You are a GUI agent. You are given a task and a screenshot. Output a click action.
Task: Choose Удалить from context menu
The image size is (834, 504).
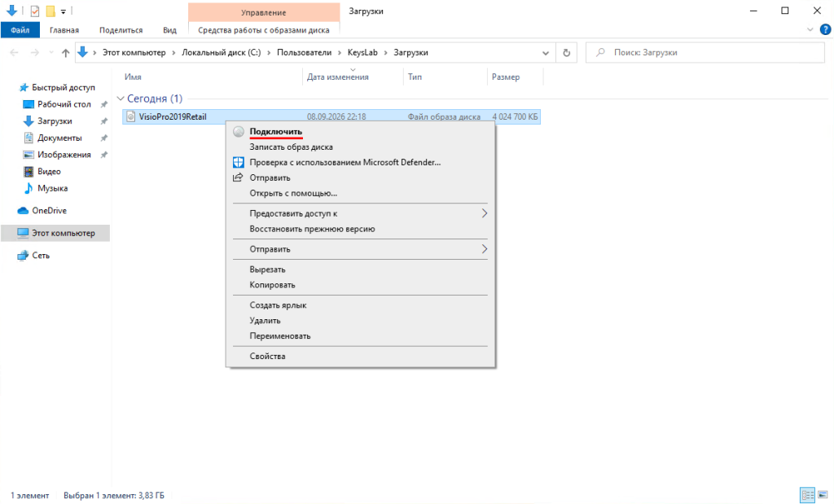pyautogui.click(x=361, y=321)
